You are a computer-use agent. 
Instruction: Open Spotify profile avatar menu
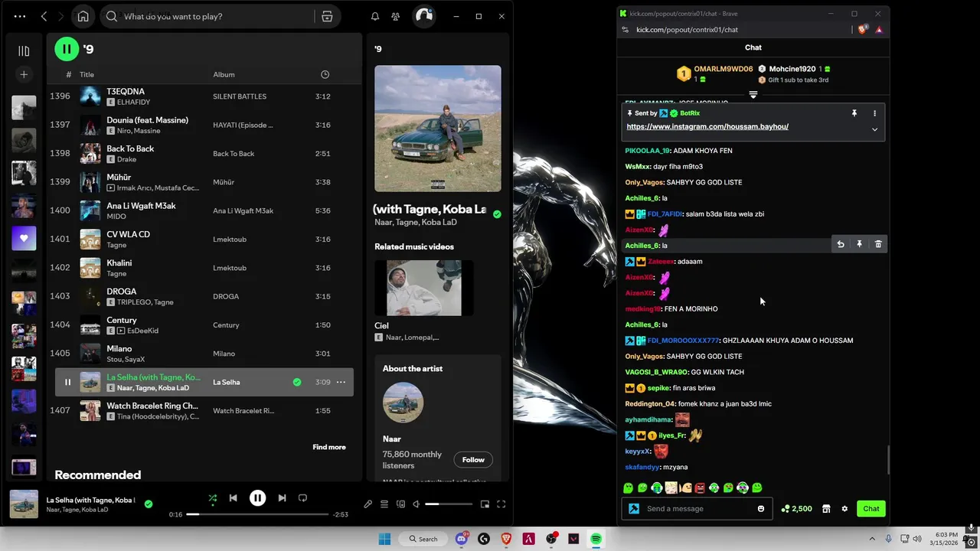[x=423, y=16]
